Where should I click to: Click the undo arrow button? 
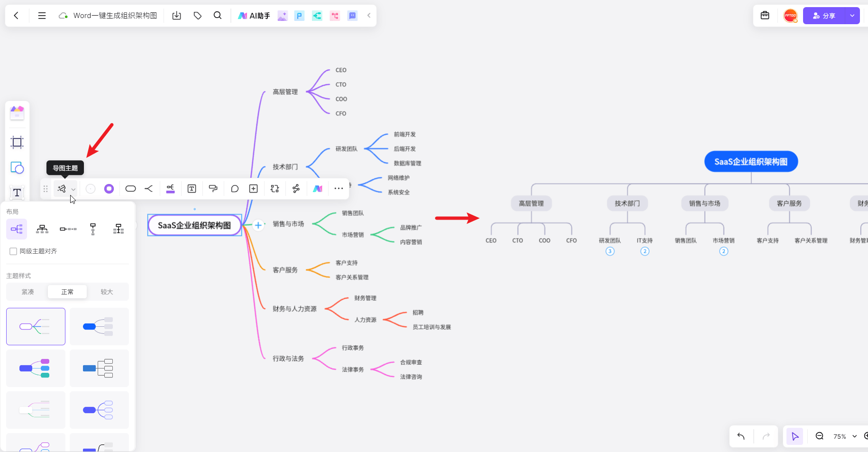(x=741, y=436)
